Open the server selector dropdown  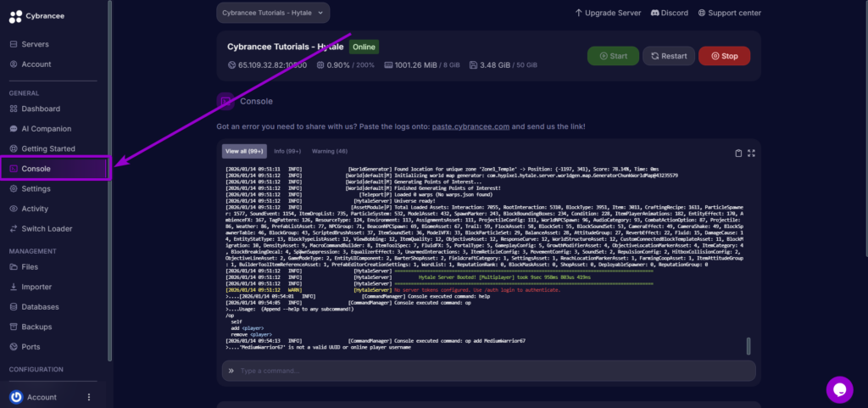[x=273, y=13]
